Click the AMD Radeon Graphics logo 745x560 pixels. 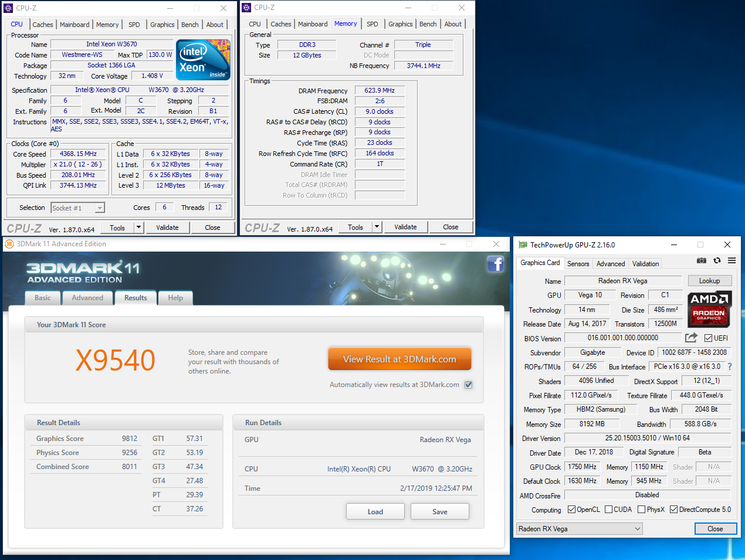[709, 308]
